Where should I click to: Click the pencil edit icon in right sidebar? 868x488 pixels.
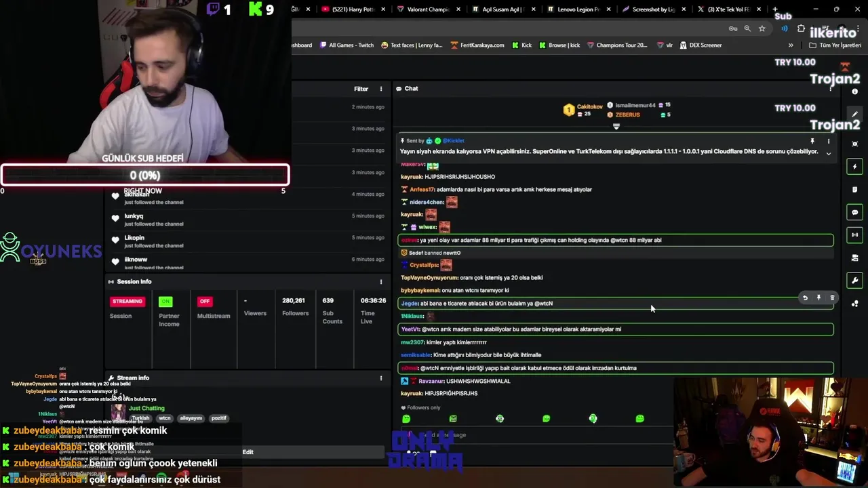pyautogui.click(x=854, y=115)
